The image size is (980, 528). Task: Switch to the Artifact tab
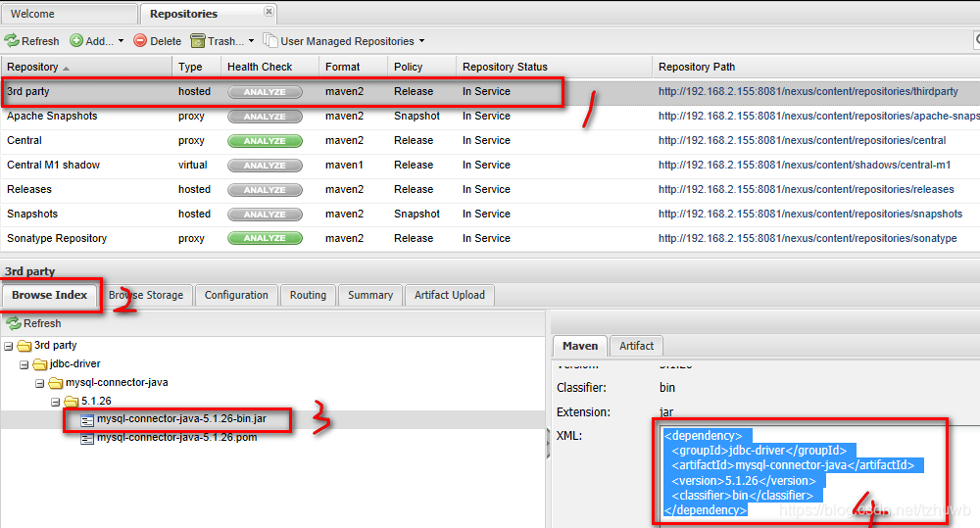tap(636, 346)
